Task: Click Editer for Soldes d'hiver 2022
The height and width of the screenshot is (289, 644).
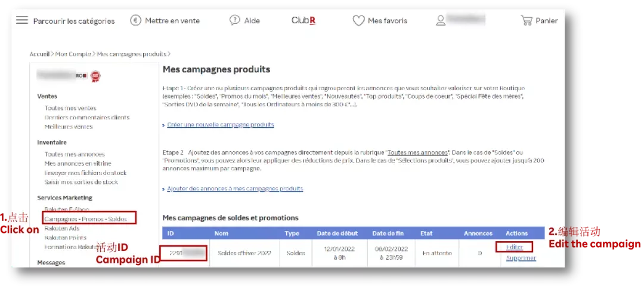Action: [514, 247]
